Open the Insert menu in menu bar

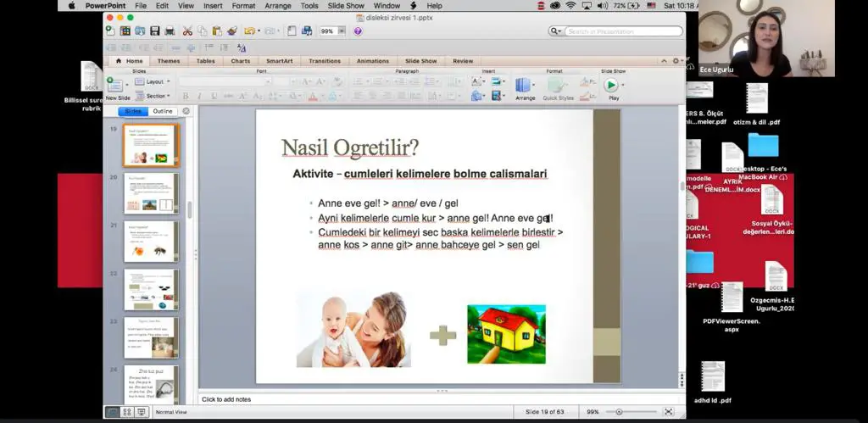[x=213, y=6]
